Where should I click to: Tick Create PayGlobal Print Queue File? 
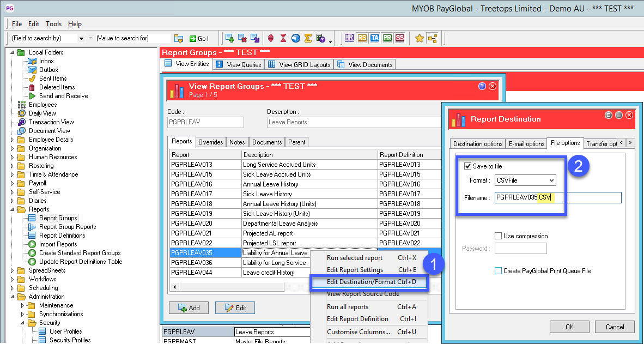tap(498, 271)
